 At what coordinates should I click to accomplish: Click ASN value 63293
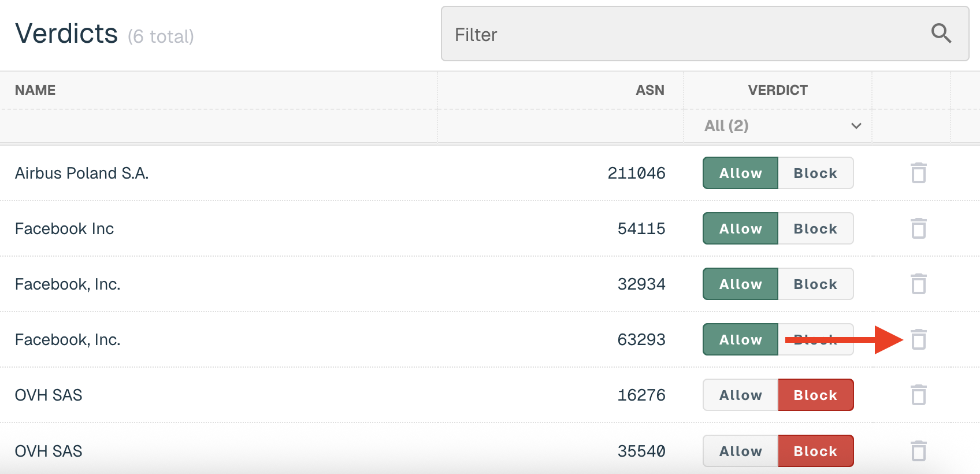tap(641, 339)
